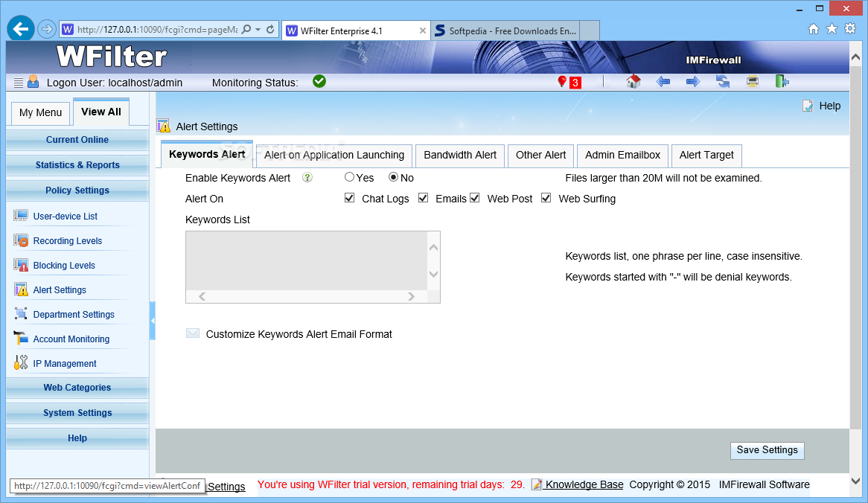Click the IP Management sidebar icon
The image size is (868, 503).
tap(21, 363)
